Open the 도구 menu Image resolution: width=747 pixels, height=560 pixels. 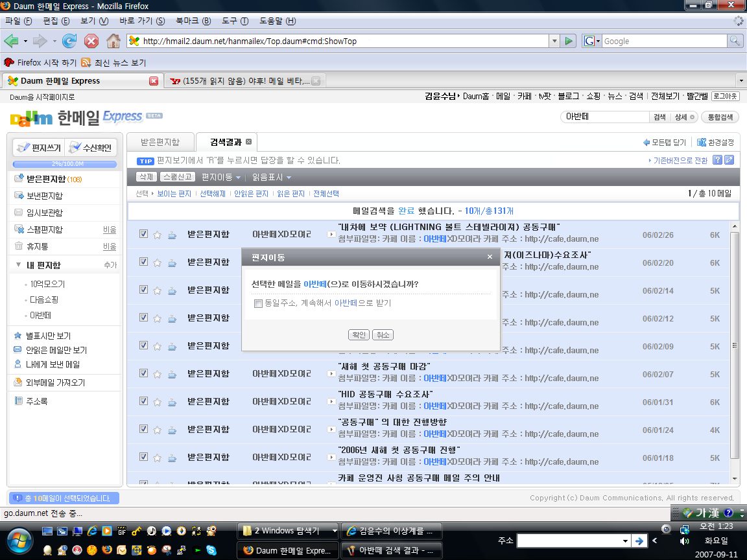pos(235,21)
